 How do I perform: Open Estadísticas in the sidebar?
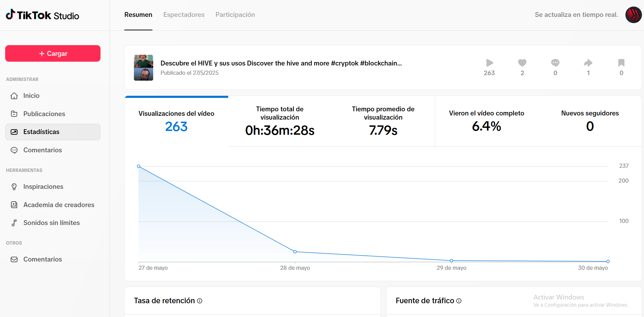[53, 132]
